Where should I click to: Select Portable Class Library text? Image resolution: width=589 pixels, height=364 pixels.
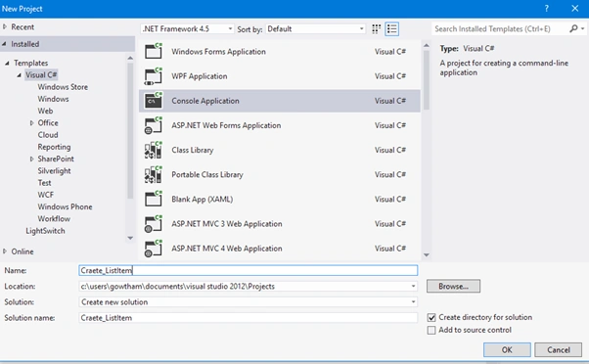pos(207,175)
